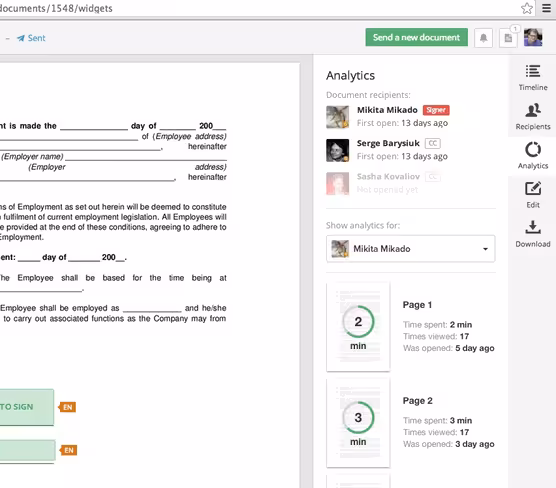Expand the Mikita Mikado analytics dropdown
The height and width of the screenshot is (488, 556).
[x=410, y=249]
